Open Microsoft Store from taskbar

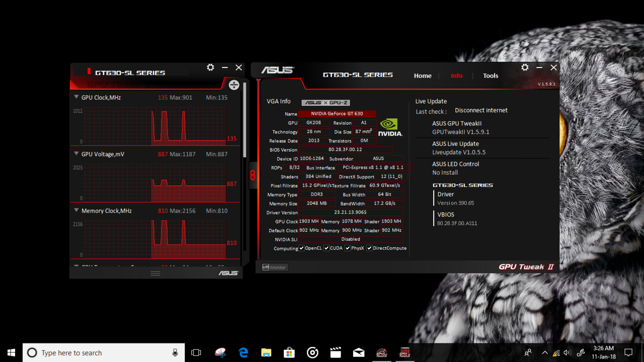(x=289, y=352)
